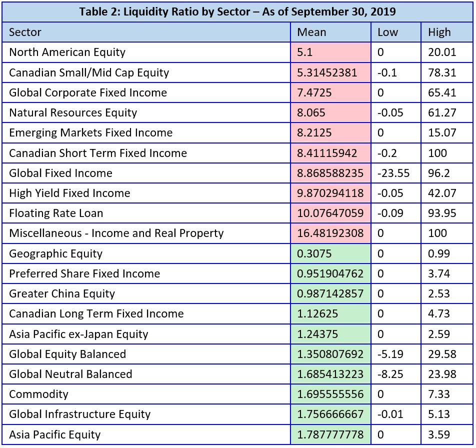
Task: Click the 'High' column header
Action: click(x=439, y=32)
